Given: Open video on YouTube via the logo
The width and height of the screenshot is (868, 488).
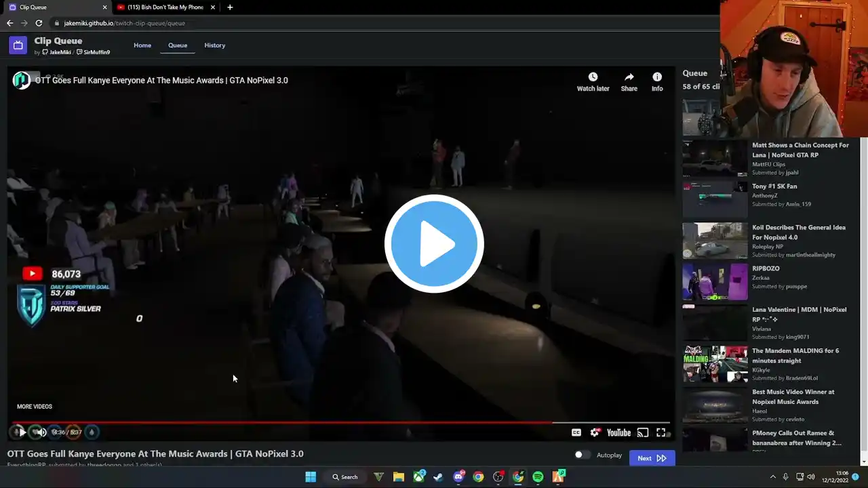Looking at the screenshot, I should (x=618, y=432).
